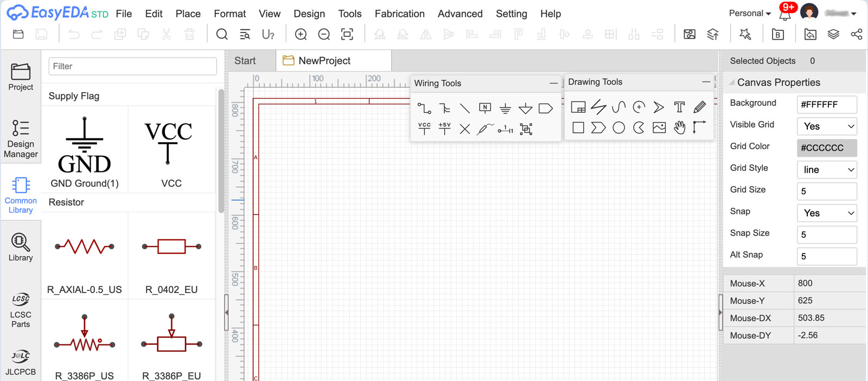Open the JLCPCB sidebar panel
Viewport: 868px width, 381px height.
21,363
